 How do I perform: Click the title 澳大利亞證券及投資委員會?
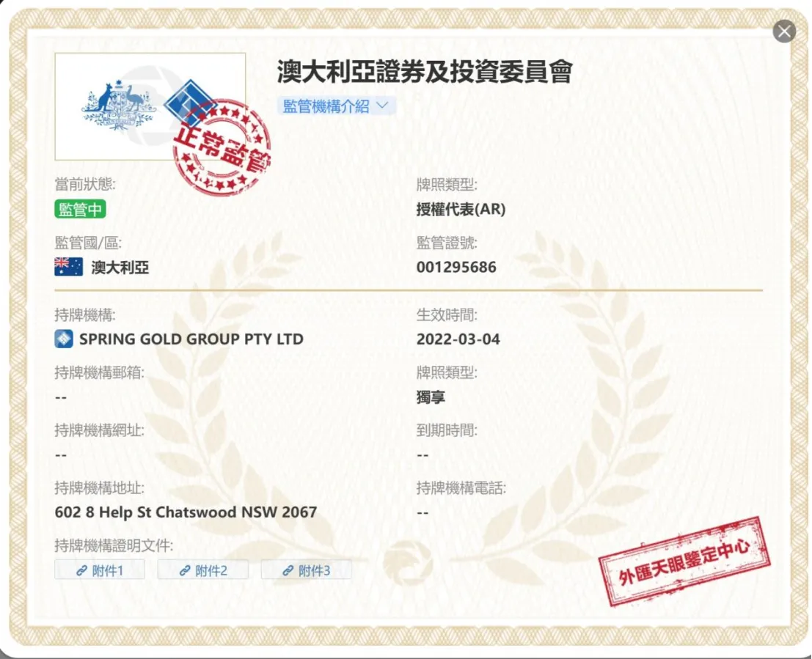tap(425, 71)
